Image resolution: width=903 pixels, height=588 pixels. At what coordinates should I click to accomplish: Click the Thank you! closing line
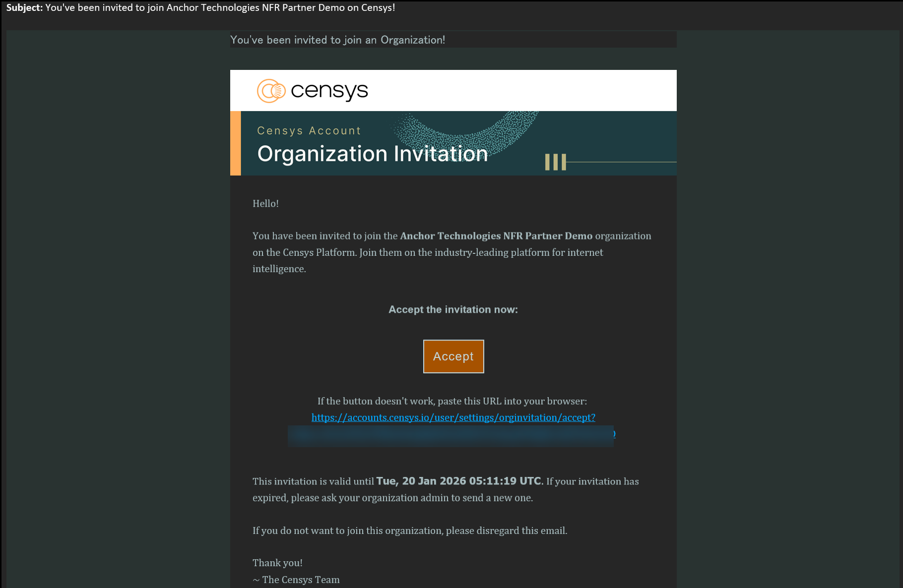277,563
